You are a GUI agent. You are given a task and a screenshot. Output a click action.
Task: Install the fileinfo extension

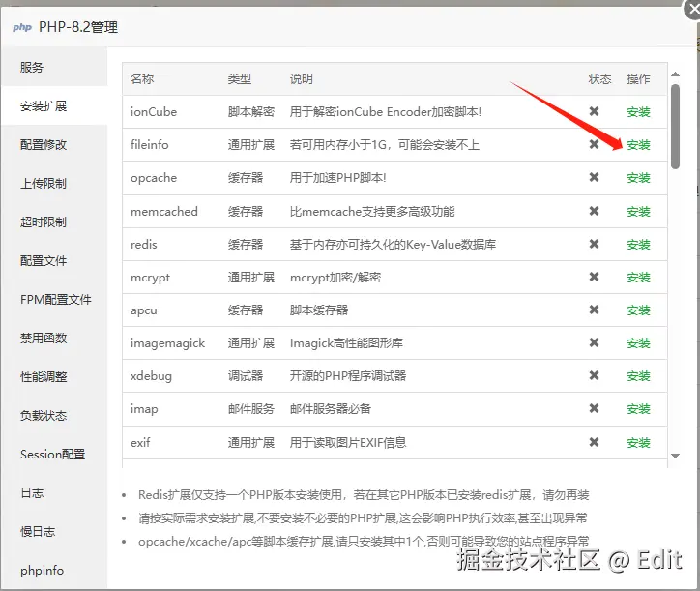pos(638,145)
